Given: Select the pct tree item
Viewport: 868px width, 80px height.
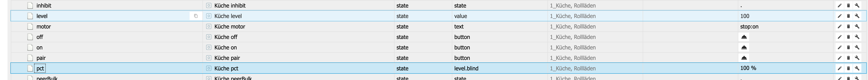Looking at the screenshot, I should pyautogui.click(x=40, y=68).
